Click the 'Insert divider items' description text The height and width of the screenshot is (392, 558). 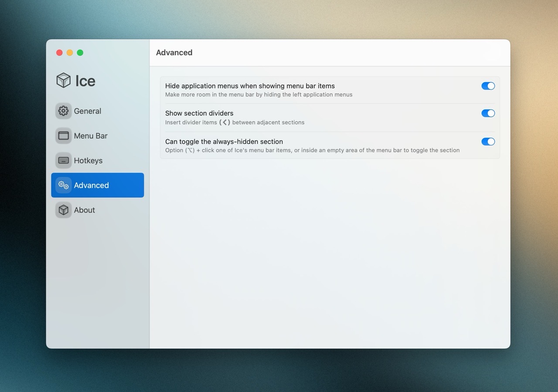pos(235,122)
